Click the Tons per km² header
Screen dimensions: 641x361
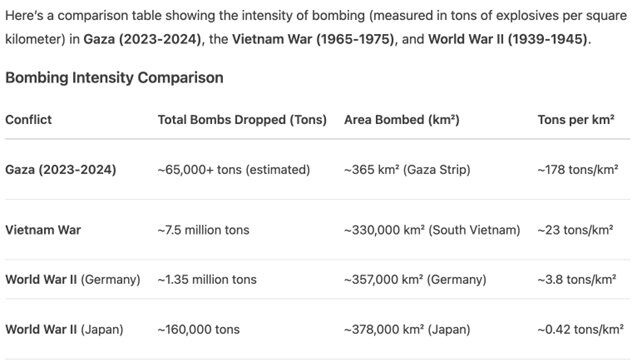[576, 120]
